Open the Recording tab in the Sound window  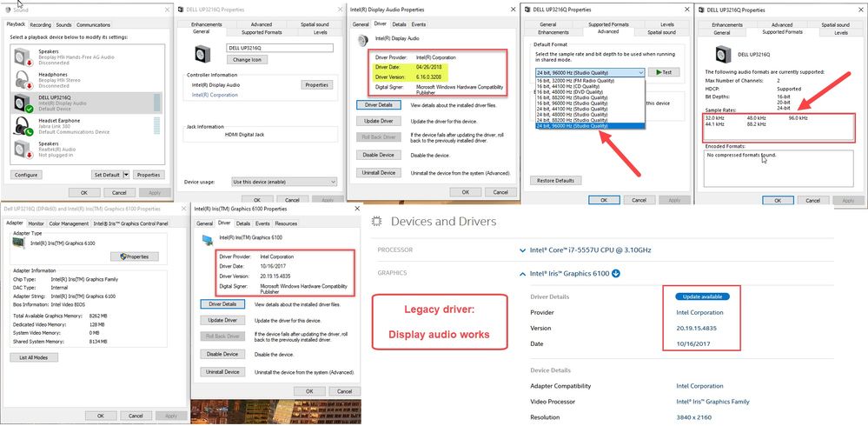(41, 25)
